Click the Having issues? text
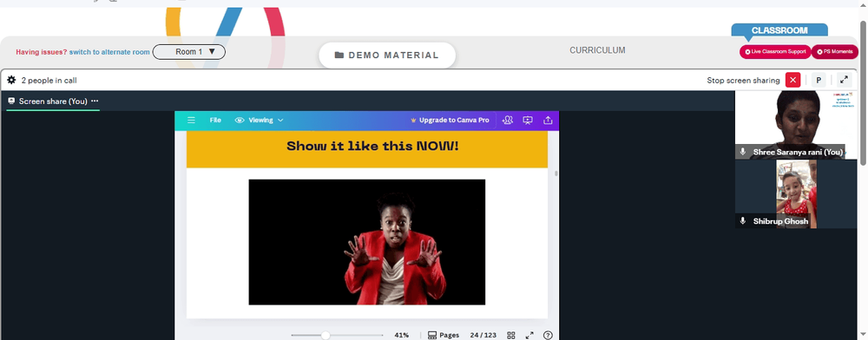The width and height of the screenshot is (868, 340). click(42, 52)
